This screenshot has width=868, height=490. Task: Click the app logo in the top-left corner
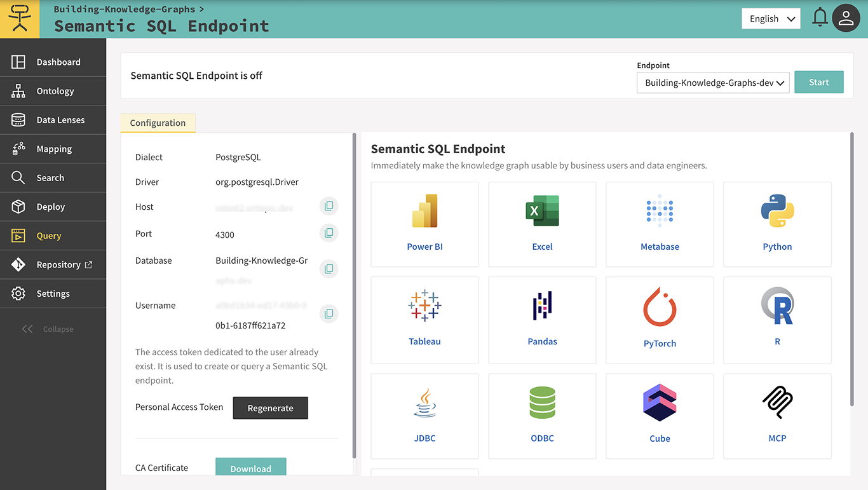(20, 19)
